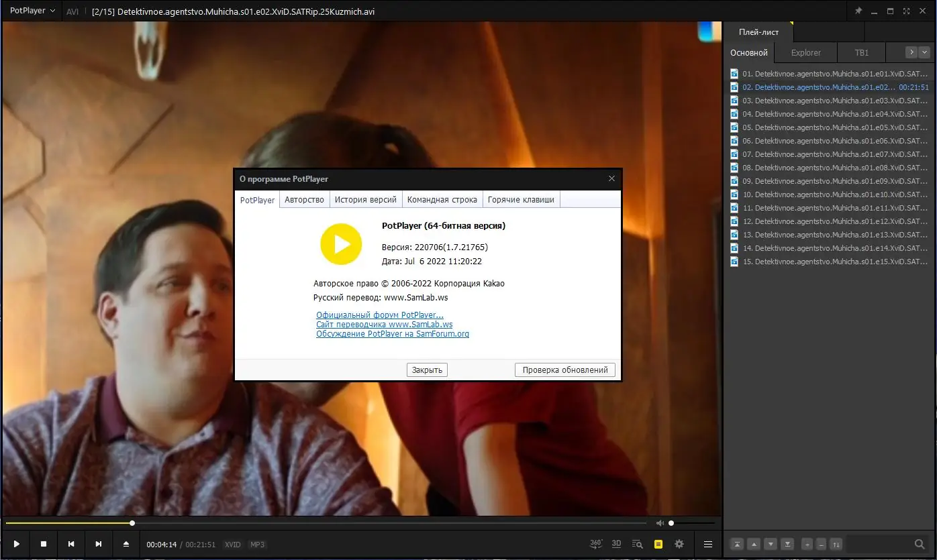The width and height of the screenshot is (937, 560).
Task: Select playlist item 08 s01.e08
Action: pyautogui.click(x=830, y=168)
